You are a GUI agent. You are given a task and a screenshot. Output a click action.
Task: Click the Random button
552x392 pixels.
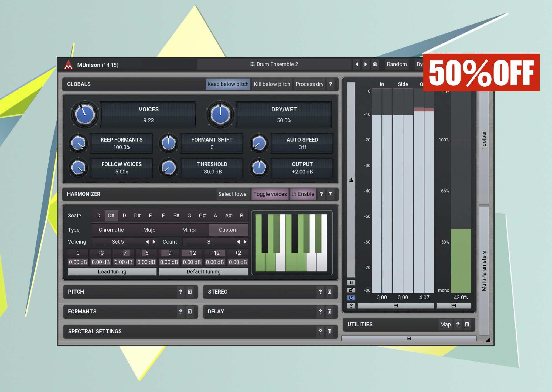click(396, 64)
